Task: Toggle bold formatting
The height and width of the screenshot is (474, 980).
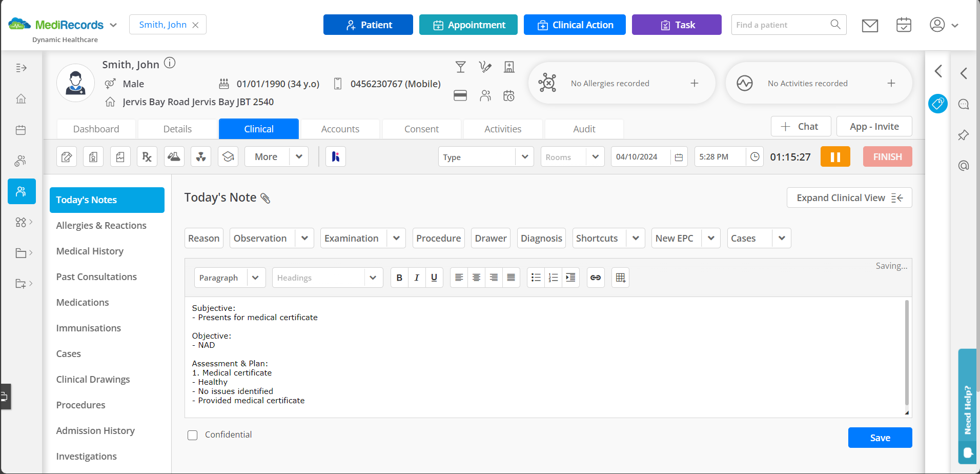Action: coord(399,278)
